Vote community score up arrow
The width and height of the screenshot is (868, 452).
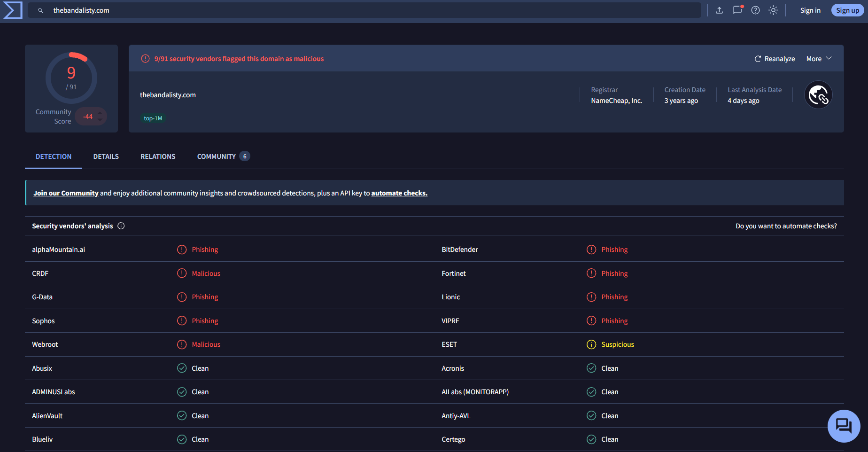point(100,113)
